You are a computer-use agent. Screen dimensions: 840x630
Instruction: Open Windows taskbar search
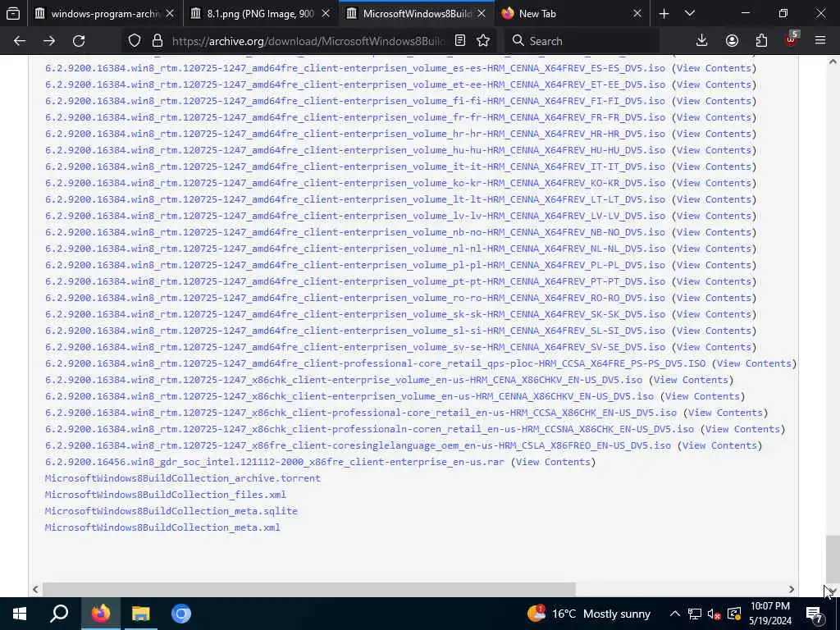(59, 614)
